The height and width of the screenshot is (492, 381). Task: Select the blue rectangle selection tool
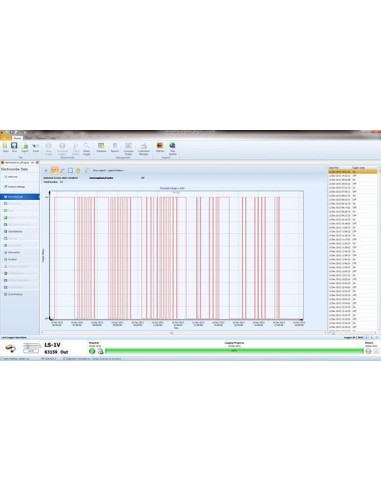click(x=70, y=170)
